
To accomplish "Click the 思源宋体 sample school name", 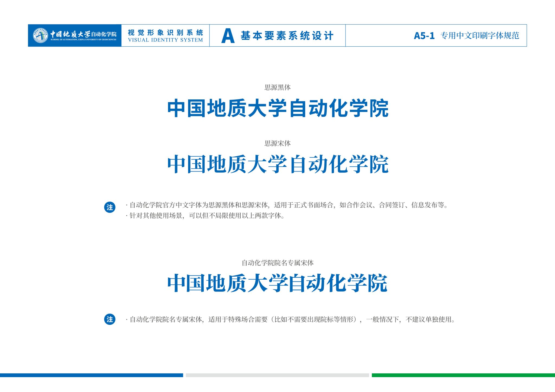I will coord(278,164).
